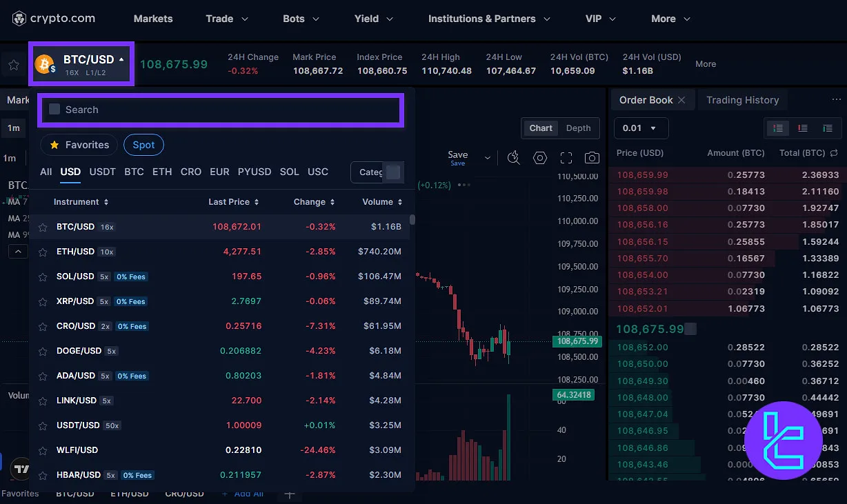This screenshot has height=504, width=847.
Task: Sort list by Change column
Action: click(314, 202)
